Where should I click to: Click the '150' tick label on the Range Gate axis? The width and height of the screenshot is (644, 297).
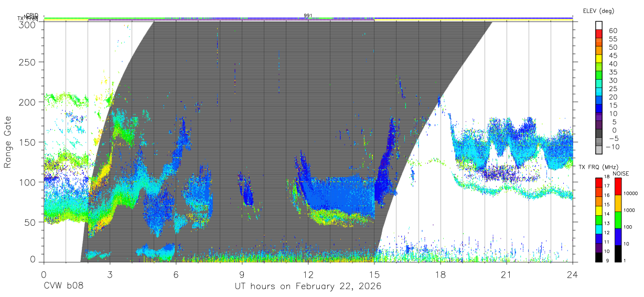(27, 142)
